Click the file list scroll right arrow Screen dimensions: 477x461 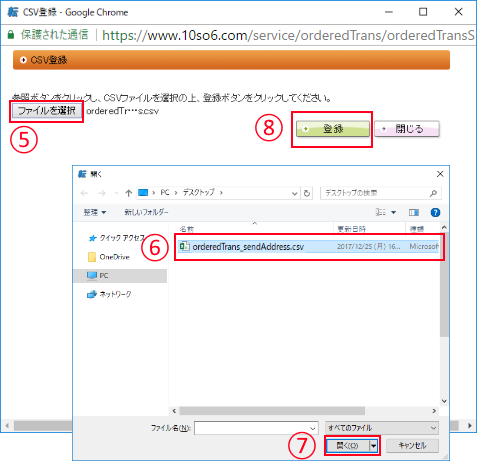click(434, 411)
